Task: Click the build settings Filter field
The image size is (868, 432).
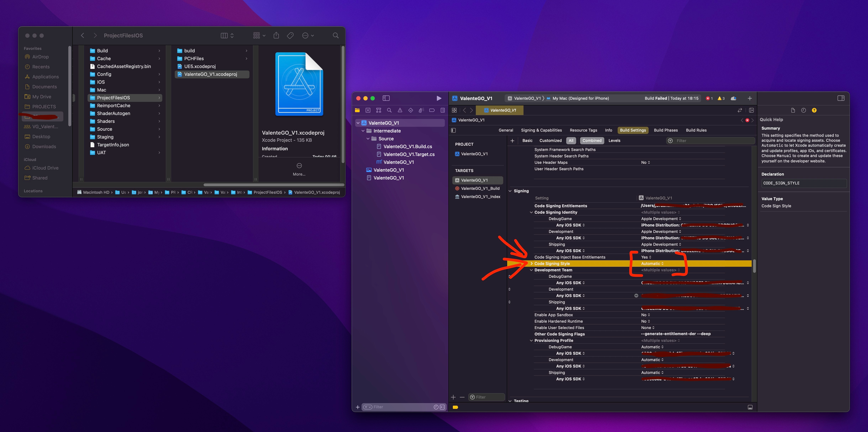Action: pos(711,141)
